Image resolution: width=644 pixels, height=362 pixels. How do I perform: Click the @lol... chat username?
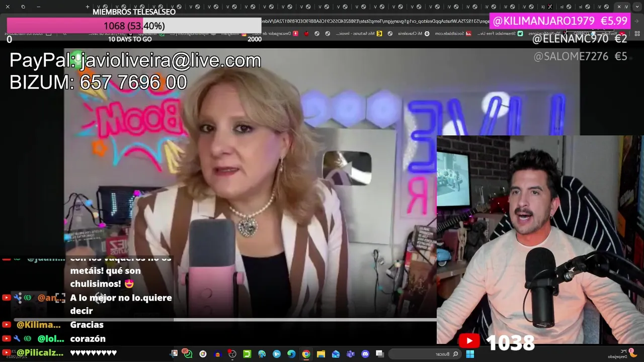click(50, 339)
